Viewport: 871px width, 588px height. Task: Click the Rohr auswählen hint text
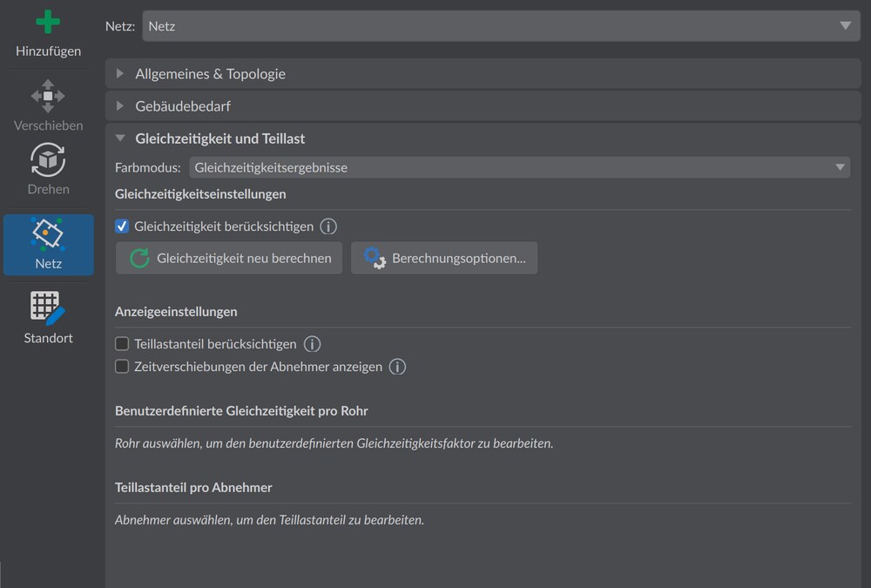(x=334, y=443)
